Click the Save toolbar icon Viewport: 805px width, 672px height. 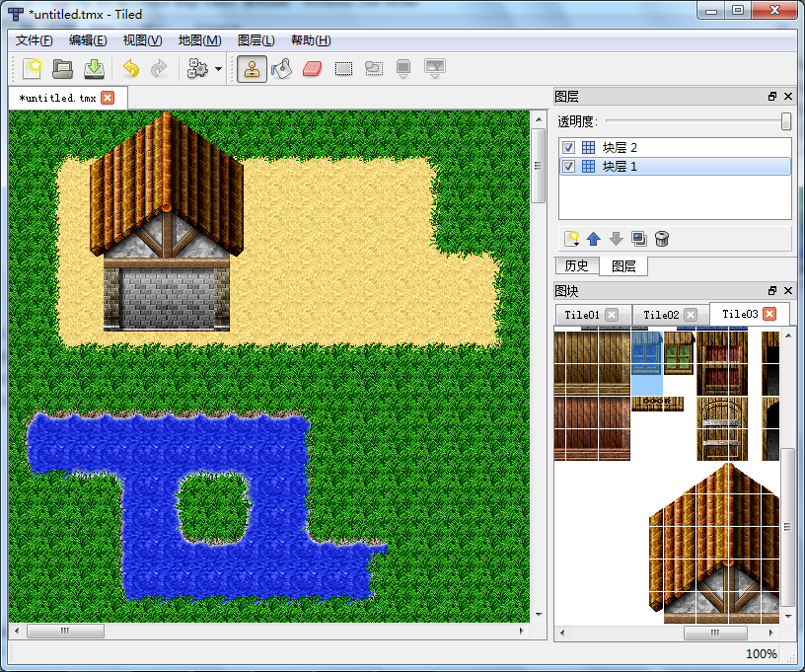94,68
